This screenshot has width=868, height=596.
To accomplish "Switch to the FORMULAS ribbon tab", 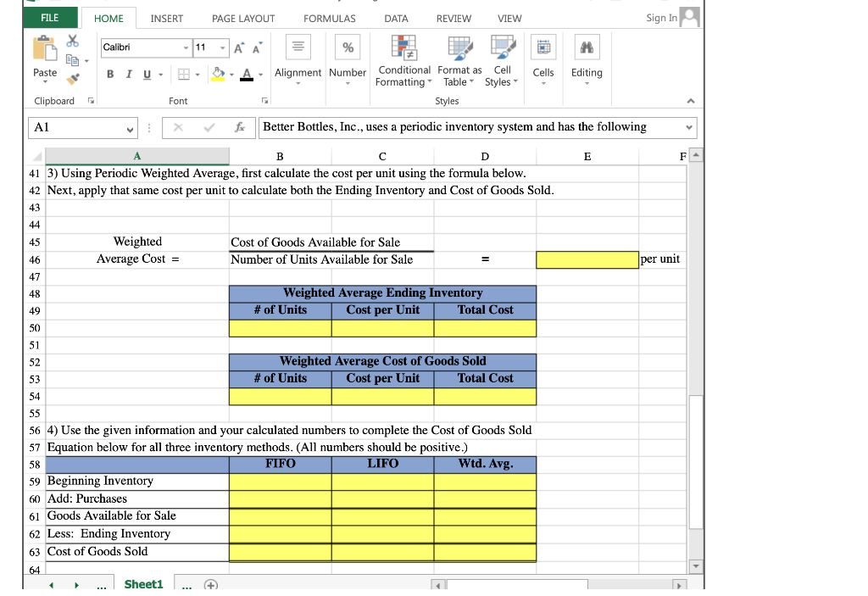I will (x=329, y=18).
